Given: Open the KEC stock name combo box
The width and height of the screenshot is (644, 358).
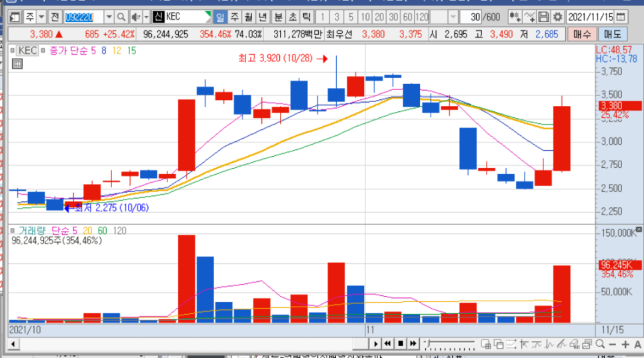Looking at the screenshot, I should pos(181,17).
